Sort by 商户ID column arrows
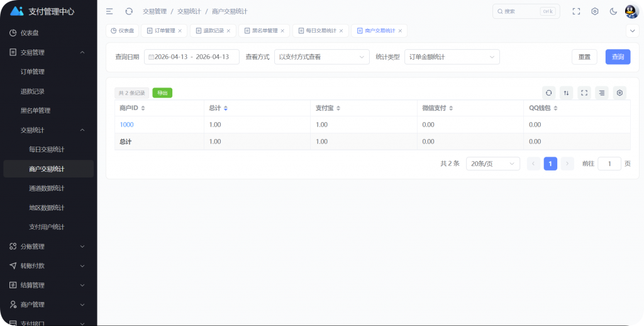 pos(143,108)
